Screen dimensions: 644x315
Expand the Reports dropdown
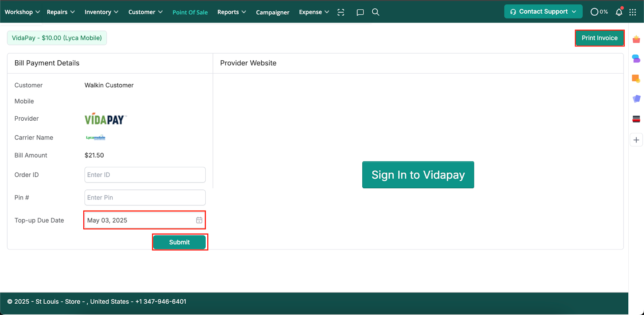pyautogui.click(x=232, y=12)
